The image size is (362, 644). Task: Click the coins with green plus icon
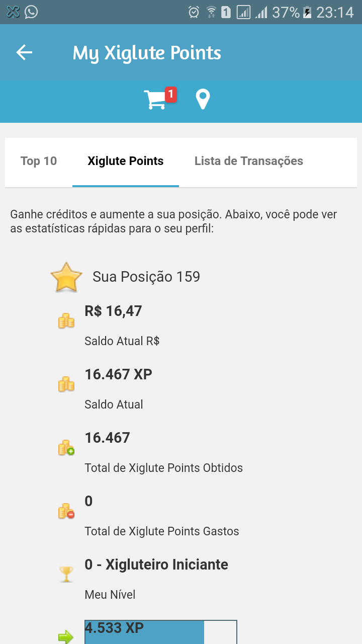[x=66, y=447]
